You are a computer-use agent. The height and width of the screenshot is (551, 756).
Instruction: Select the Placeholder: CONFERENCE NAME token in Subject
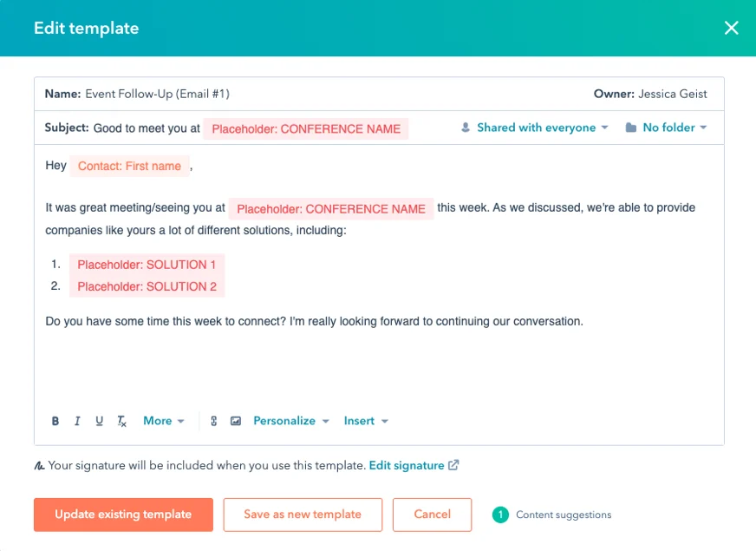304,128
